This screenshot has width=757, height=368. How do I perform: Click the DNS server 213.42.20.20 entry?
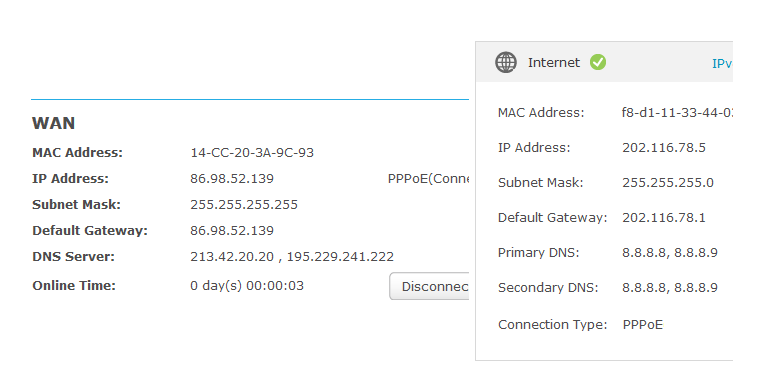click(x=232, y=256)
